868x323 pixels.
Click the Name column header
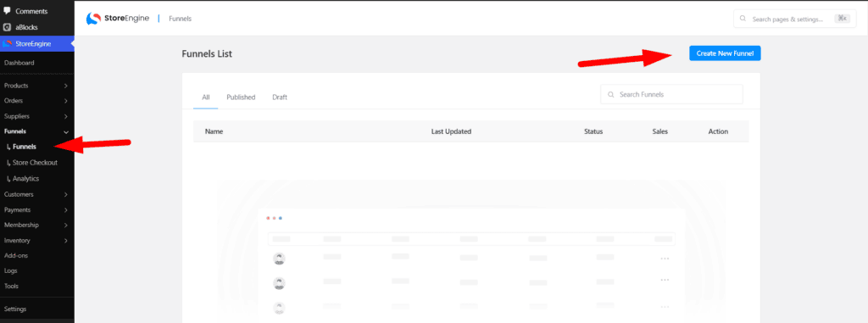click(214, 132)
